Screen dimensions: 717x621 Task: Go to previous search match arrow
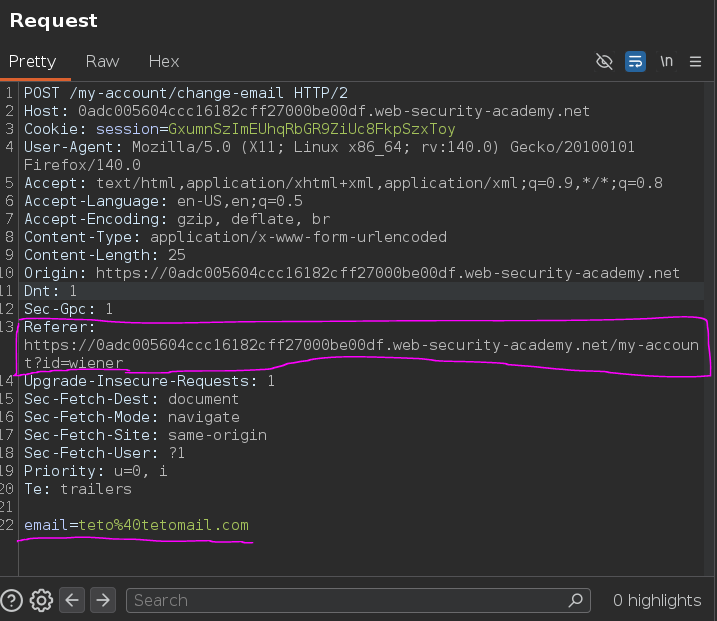72,600
